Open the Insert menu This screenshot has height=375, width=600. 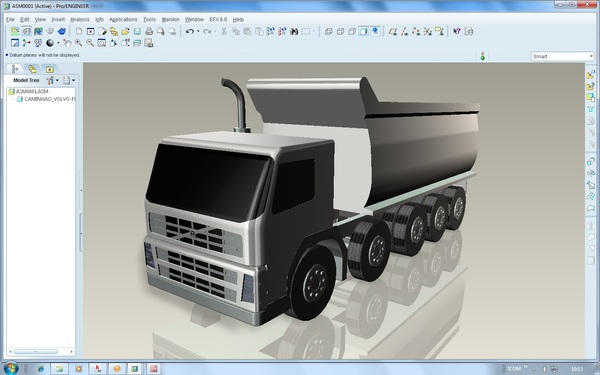[x=58, y=20]
